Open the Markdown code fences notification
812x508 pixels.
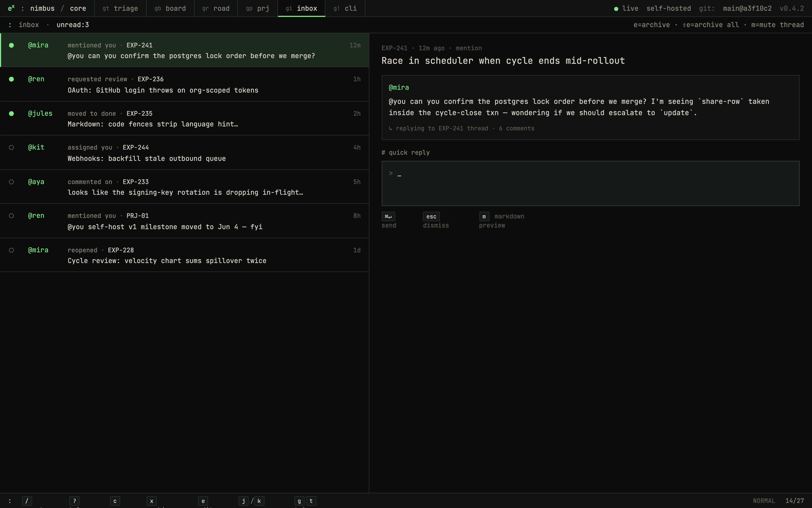(x=185, y=119)
